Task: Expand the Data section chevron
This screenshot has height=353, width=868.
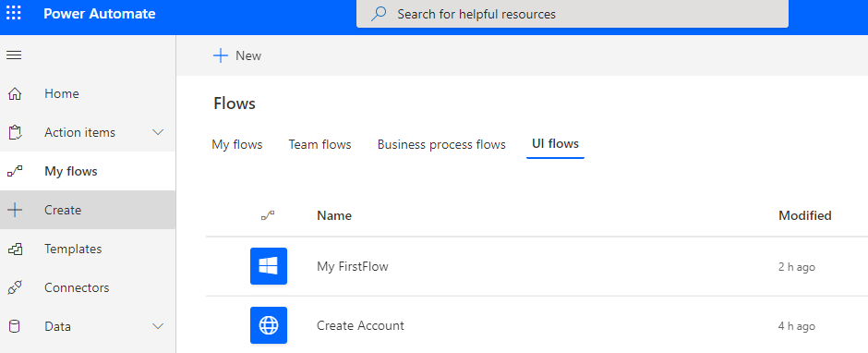Action: click(158, 326)
